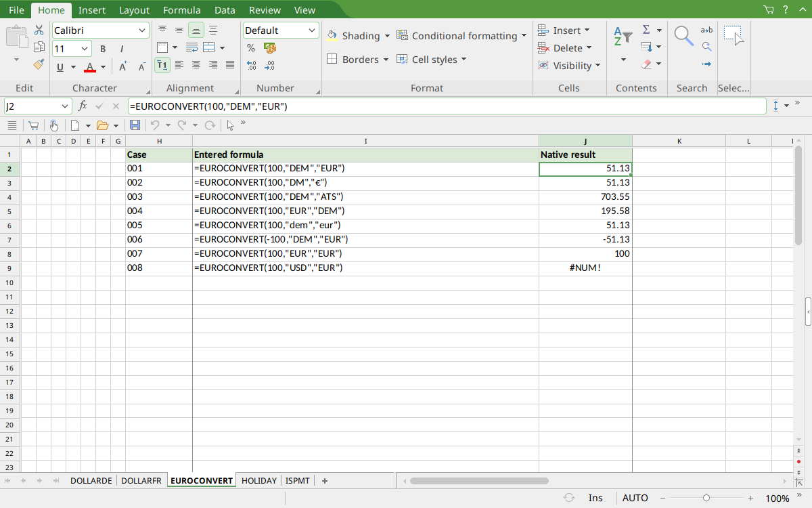Click the Copy icon in Edit group
This screenshot has width=812, height=508.
click(x=39, y=47)
